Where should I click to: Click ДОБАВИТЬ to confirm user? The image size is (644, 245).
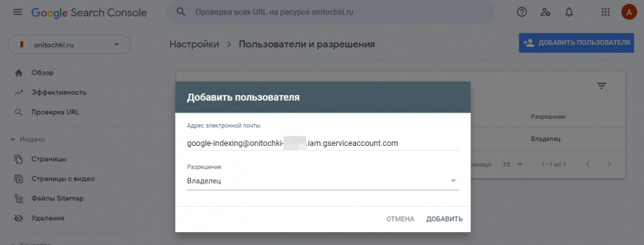[x=445, y=219]
